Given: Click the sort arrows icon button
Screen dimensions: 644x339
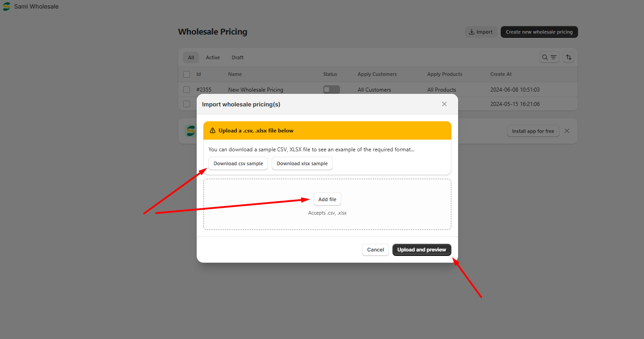Looking at the screenshot, I should coord(569,57).
